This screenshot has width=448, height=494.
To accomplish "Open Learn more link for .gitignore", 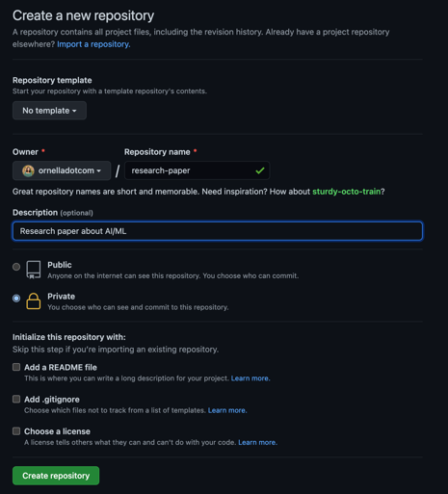I will pos(227,410).
